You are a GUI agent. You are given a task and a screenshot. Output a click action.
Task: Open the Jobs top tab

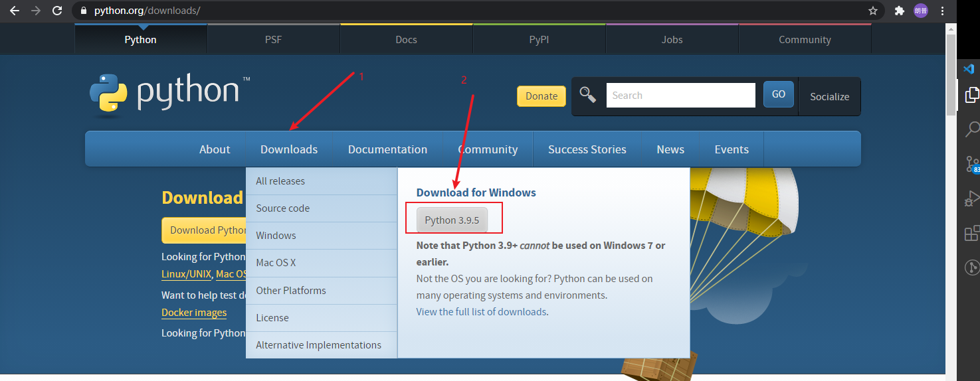(x=672, y=39)
